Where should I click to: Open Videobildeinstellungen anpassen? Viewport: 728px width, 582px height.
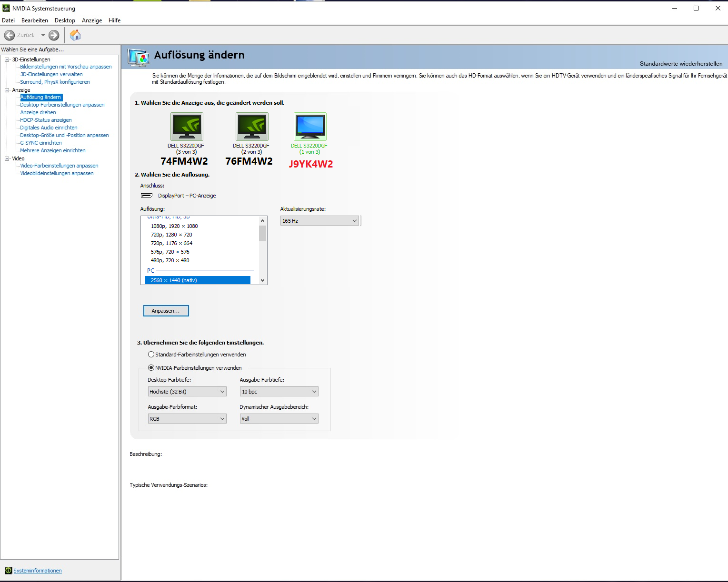tap(57, 173)
